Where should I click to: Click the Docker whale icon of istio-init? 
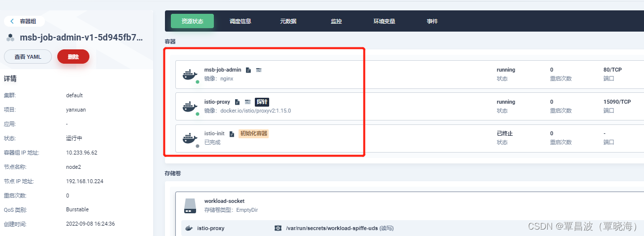pyautogui.click(x=190, y=138)
